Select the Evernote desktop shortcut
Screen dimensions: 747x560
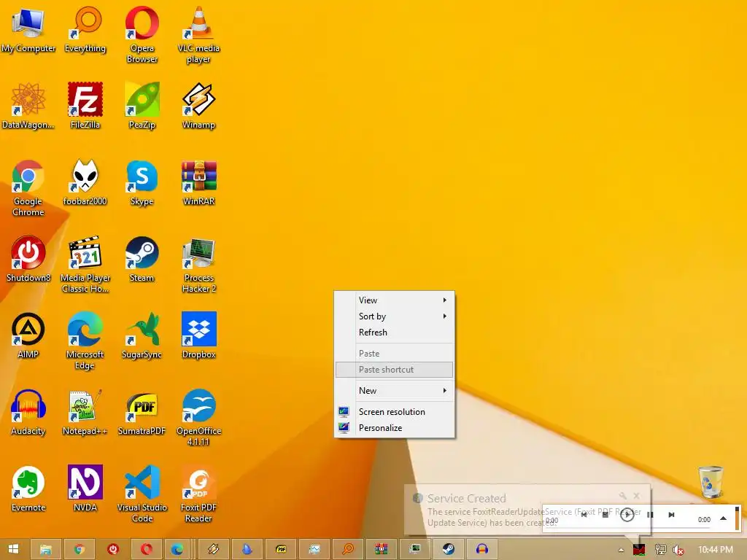tap(28, 489)
